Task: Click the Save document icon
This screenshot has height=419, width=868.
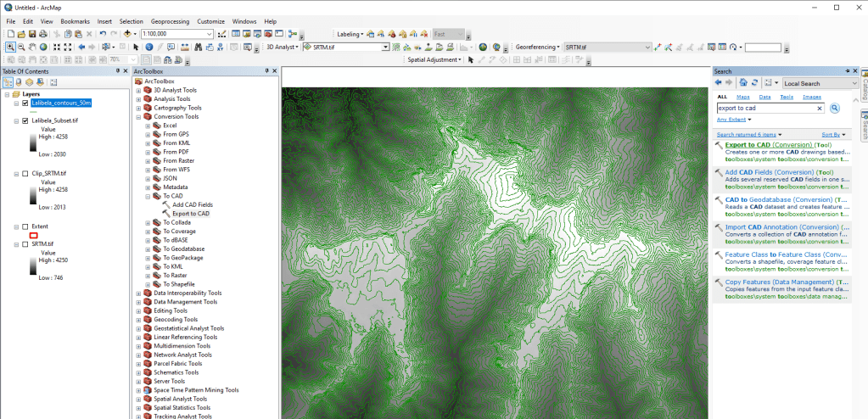Action: [x=31, y=34]
